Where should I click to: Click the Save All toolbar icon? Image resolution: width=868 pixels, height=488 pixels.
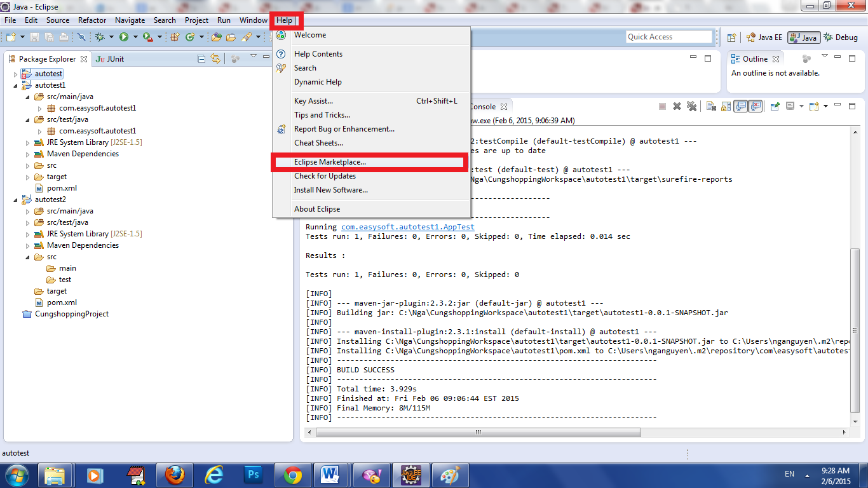coord(49,37)
